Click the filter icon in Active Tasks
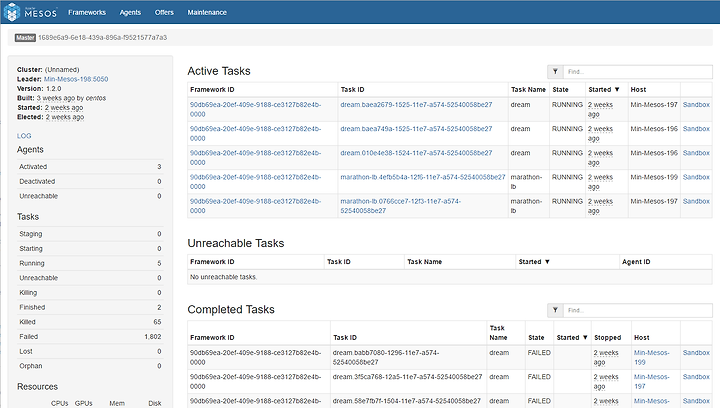This screenshot has width=720, height=408. tap(555, 72)
